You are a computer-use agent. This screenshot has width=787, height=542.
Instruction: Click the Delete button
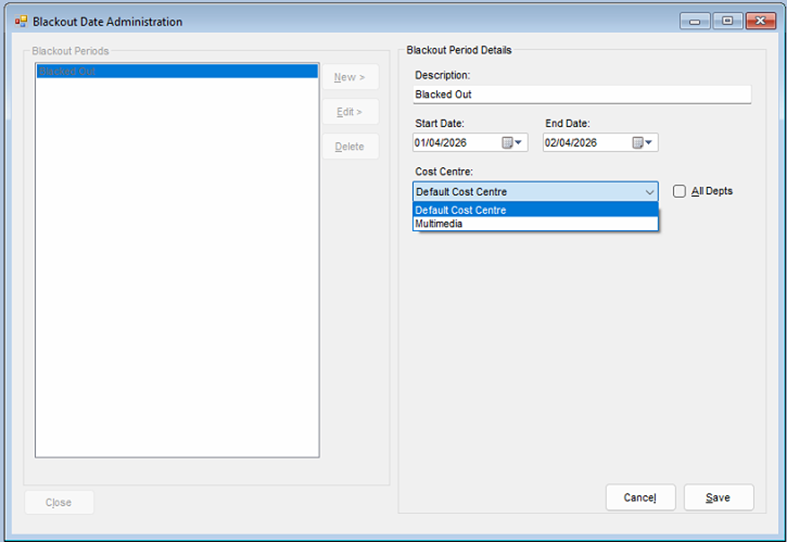click(x=350, y=147)
